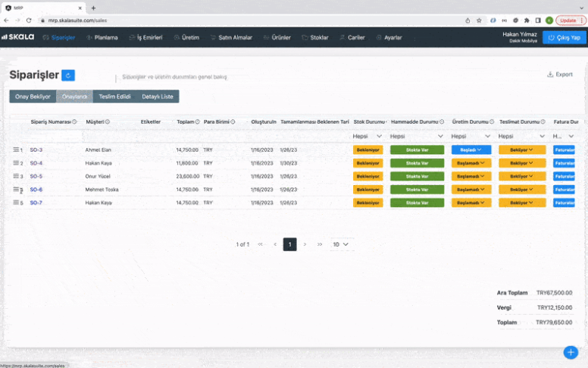The image size is (588, 368).
Task: Switch to Onaylandı tab
Action: click(74, 96)
